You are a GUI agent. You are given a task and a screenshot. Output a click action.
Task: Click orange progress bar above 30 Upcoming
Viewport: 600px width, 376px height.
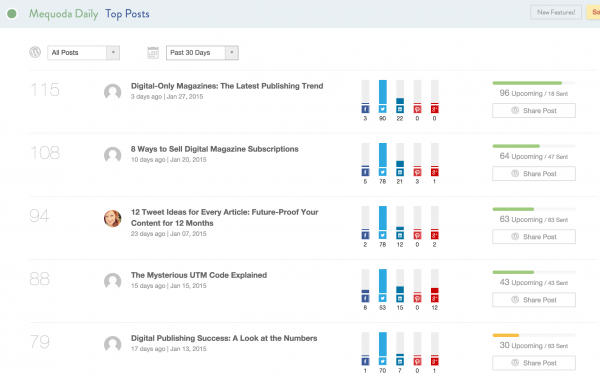coord(505,335)
